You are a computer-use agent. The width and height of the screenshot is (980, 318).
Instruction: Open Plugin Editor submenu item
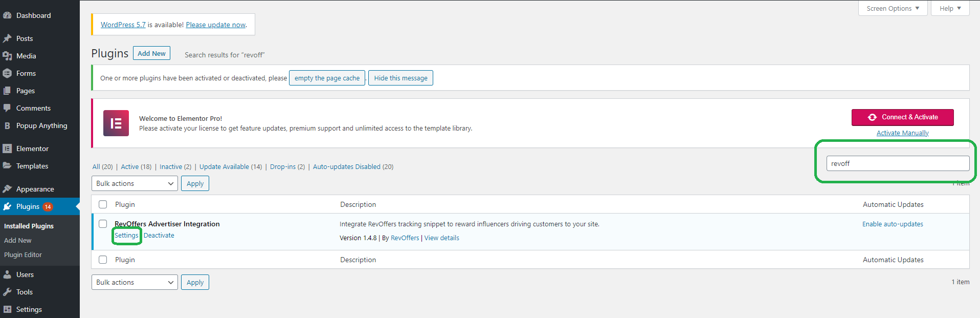23,255
